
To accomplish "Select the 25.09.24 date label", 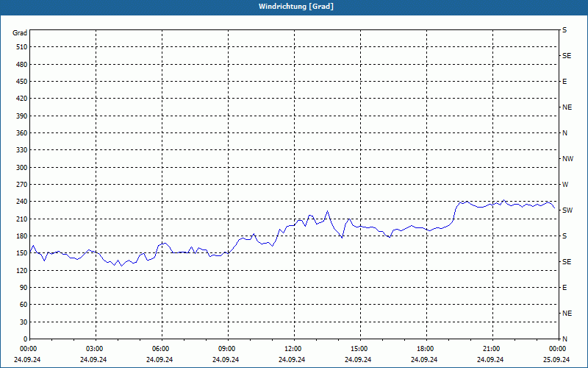I will (556, 360).
